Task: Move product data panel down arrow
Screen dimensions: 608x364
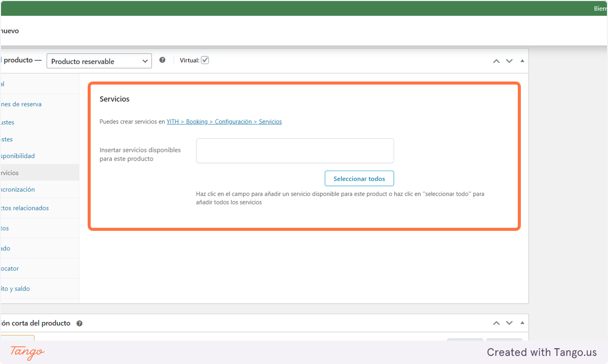Action: (509, 61)
